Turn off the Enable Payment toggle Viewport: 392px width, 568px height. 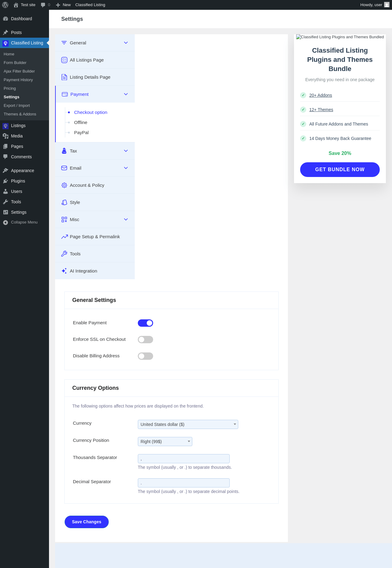145,323
